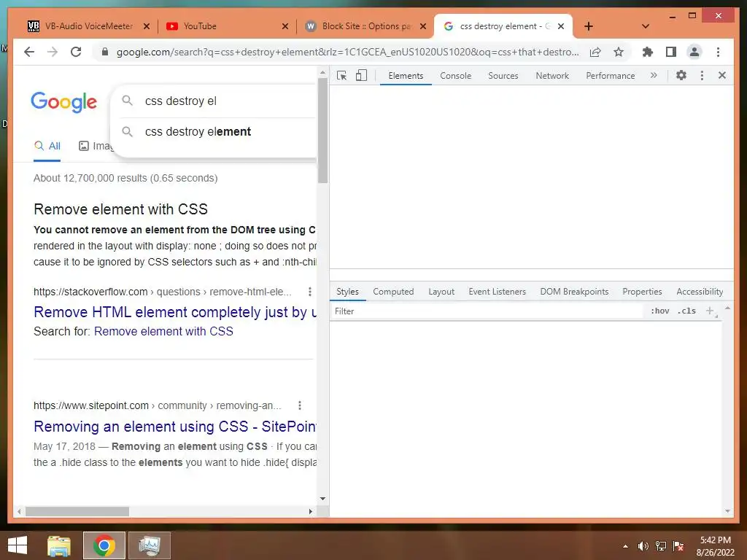This screenshot has height=560, width=747.
Task: Open the volume speaker tray icon
Action: 643,546
